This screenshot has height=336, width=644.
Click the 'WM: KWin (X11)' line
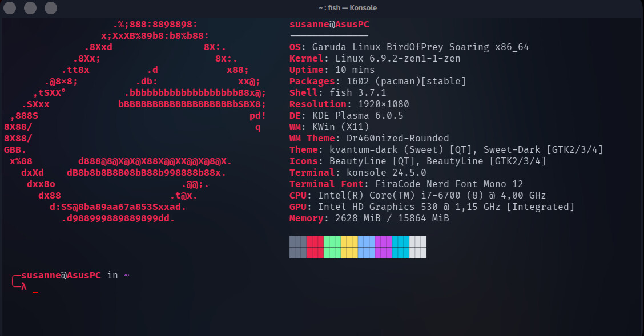pos(329,127)
